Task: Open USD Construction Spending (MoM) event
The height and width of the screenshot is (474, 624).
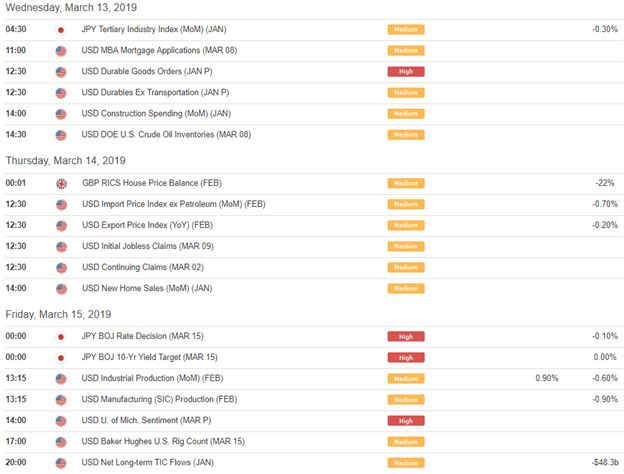Action: point(156,113)
